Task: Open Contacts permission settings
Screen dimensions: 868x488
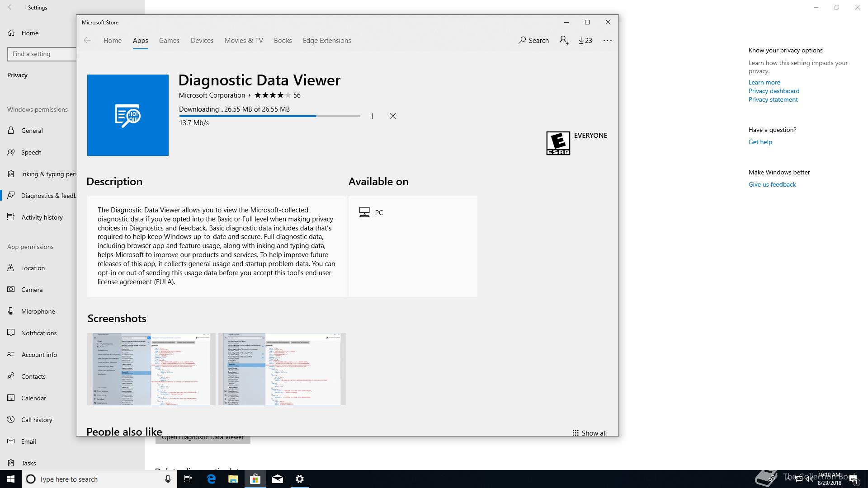Action: 38,376
